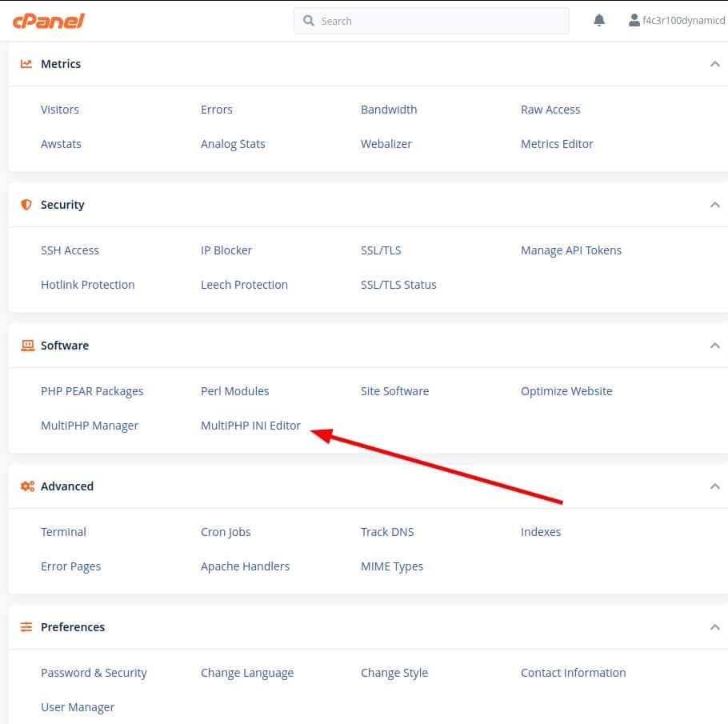Open Manage API Tokens
Viewport: 728px width, 724px height.
coord(570,250)
